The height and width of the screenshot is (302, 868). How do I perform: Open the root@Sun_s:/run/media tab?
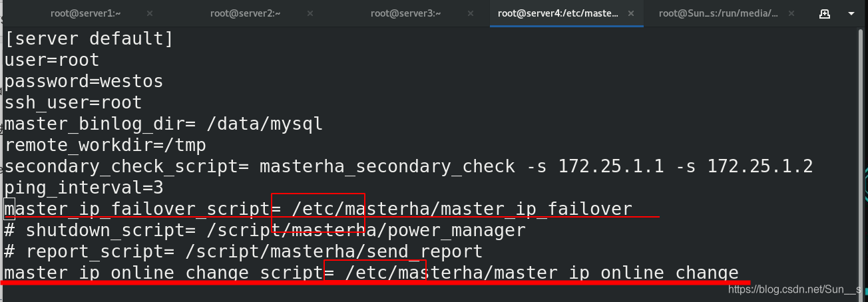point(718,13)
